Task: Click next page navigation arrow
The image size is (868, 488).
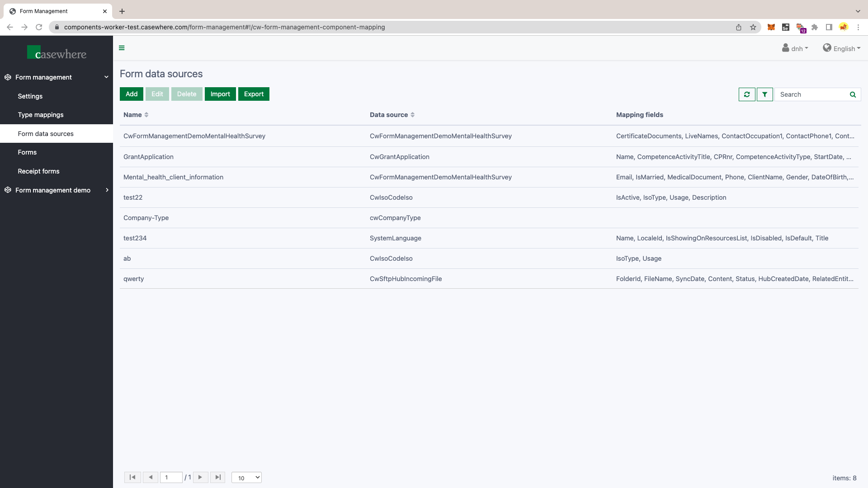Action: coord(201,477)
